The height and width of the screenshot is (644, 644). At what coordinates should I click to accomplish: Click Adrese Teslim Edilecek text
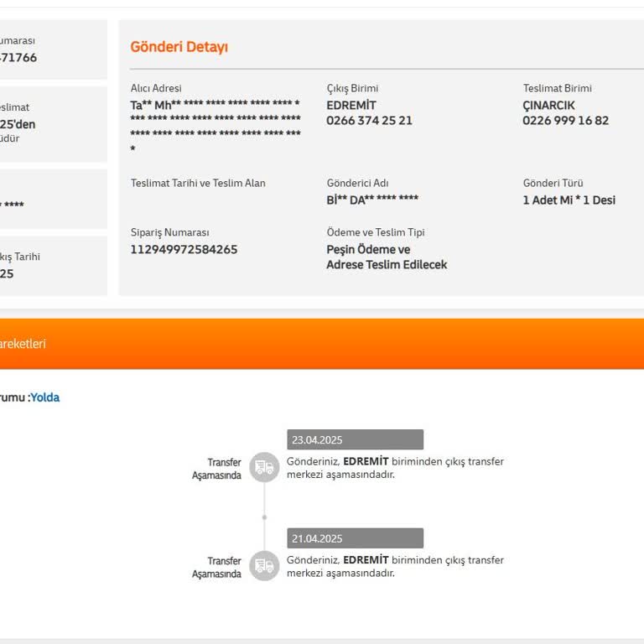387,264
